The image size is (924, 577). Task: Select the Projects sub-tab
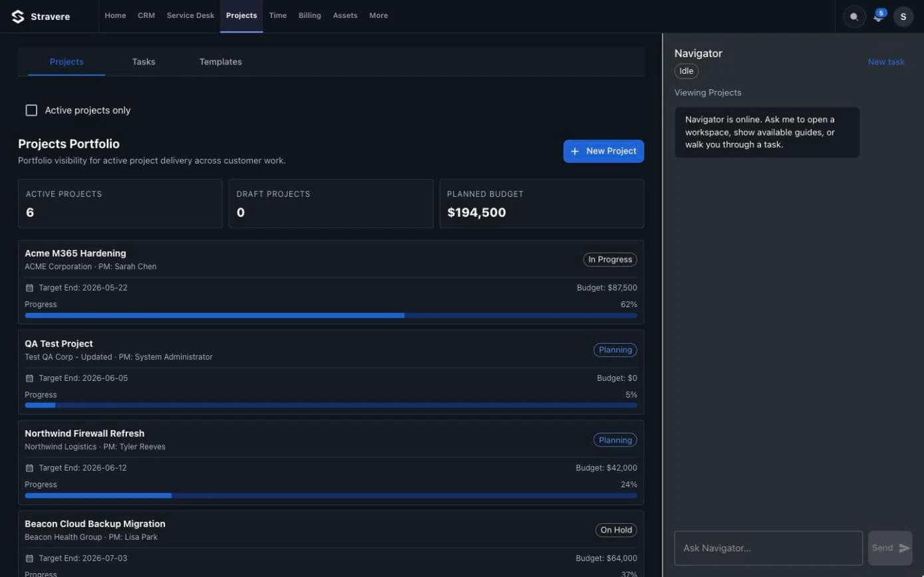67,62
